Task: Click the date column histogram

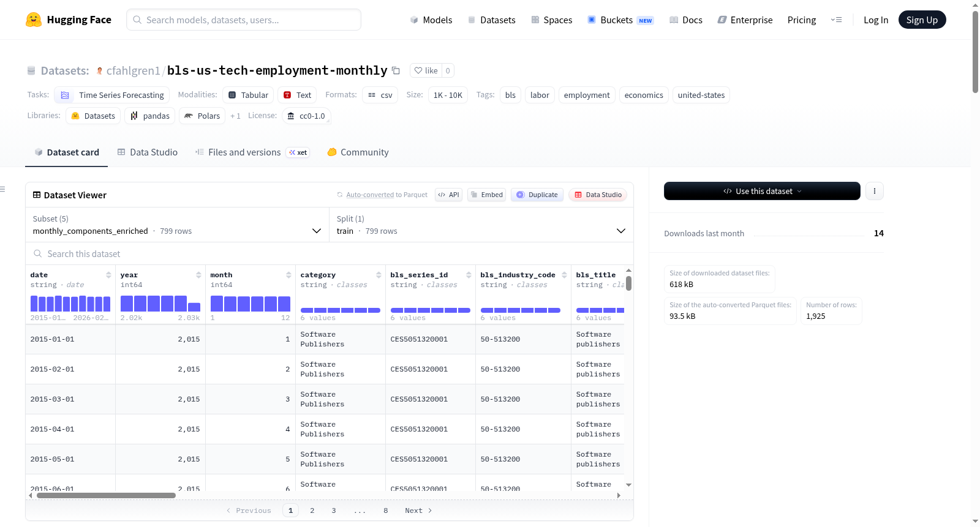Action: pyautogui.click(x=70, y=304)
